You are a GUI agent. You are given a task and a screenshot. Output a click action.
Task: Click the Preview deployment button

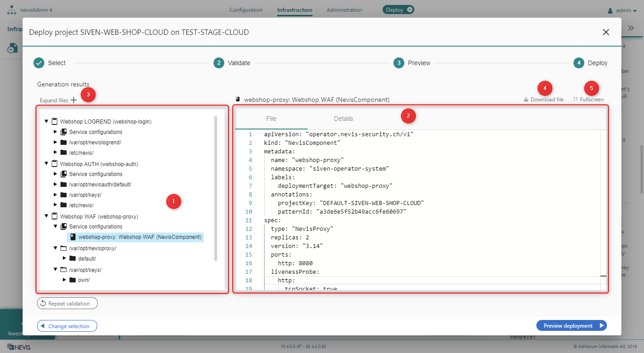coord(571,326)
